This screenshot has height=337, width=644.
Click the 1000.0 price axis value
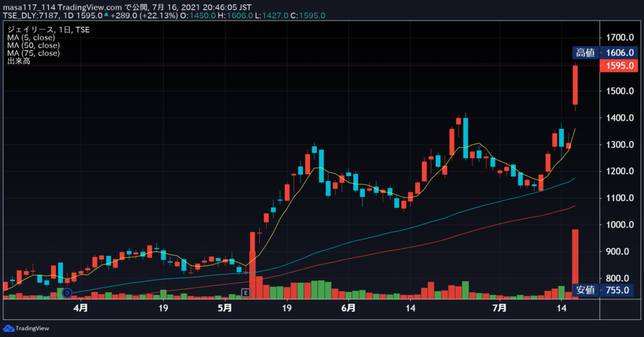point(619,224)
